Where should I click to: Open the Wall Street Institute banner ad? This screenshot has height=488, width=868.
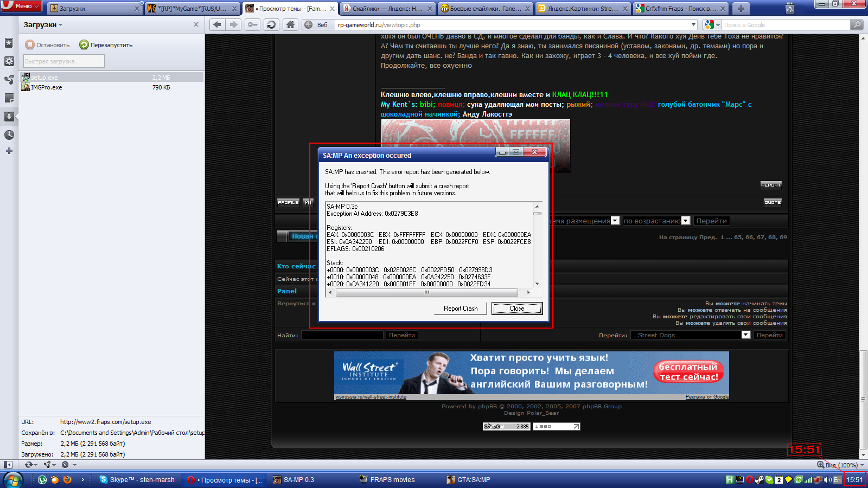[532, 373]
